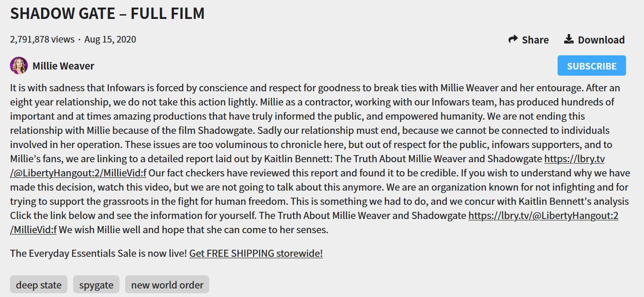Image resolution: width=644 pixels, height=297 pixels.
Task: Select the 'deep state' tag
Action: coord(39,285)
